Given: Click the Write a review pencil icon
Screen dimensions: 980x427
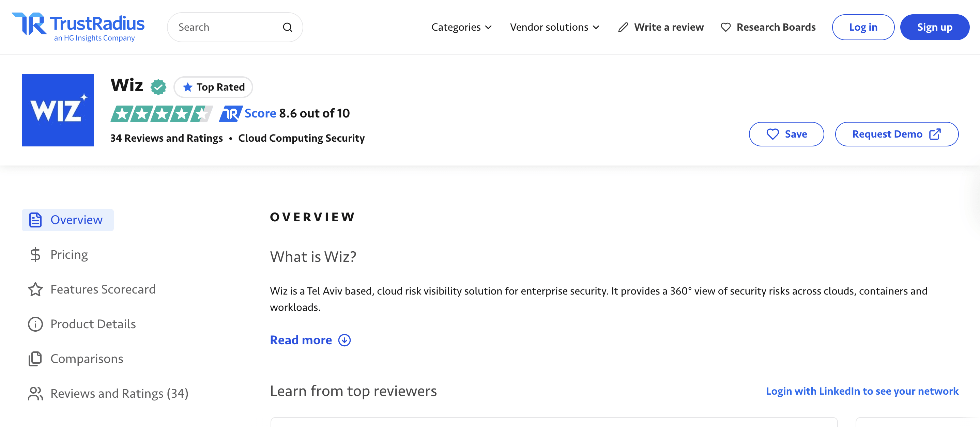Looking at the screenshot, I should pos(623,27).
